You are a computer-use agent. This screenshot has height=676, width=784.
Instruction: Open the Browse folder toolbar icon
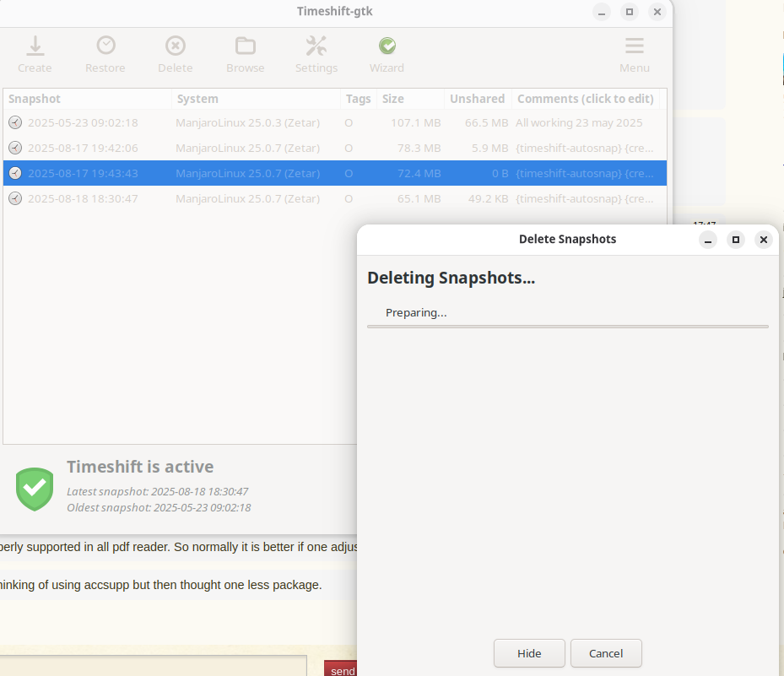tap(246, 46)
